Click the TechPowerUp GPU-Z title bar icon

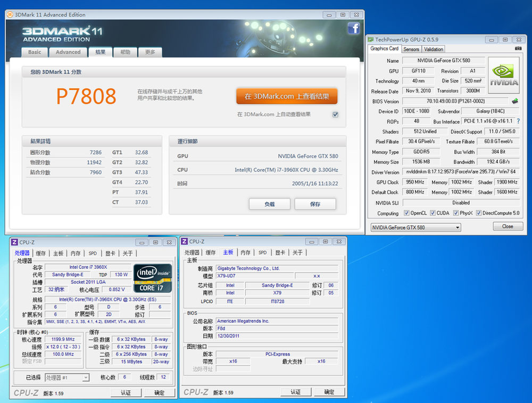(x=371, y=40)
